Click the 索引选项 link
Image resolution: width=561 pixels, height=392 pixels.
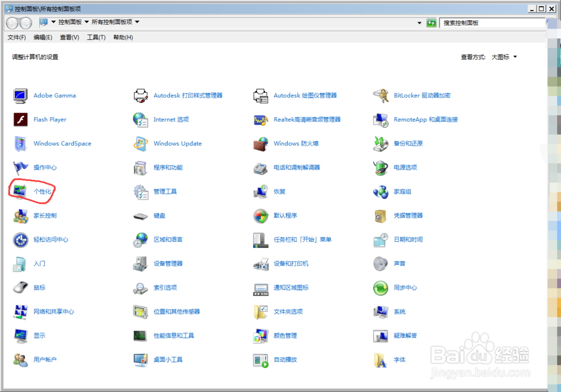pos(165,288)
